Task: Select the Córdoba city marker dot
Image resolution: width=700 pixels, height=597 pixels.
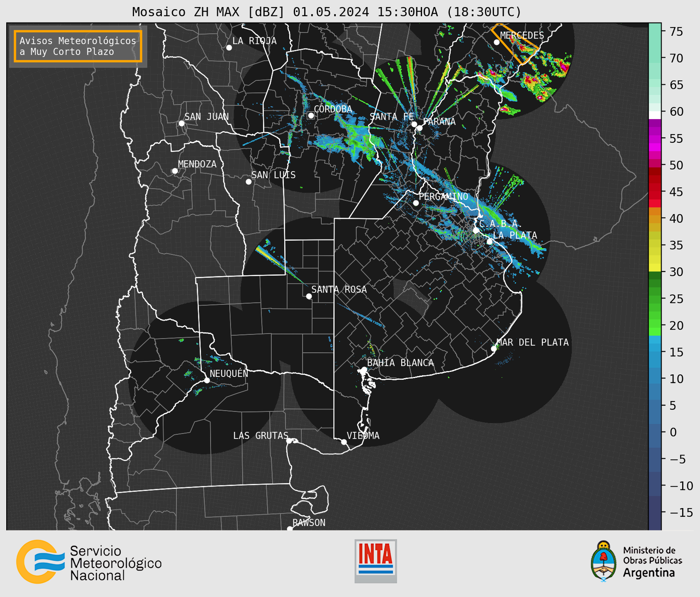Action: click(311, 115)
